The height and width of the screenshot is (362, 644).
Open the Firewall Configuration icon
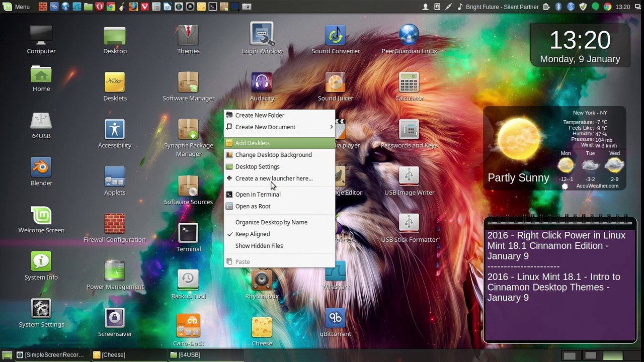[115, 224]
